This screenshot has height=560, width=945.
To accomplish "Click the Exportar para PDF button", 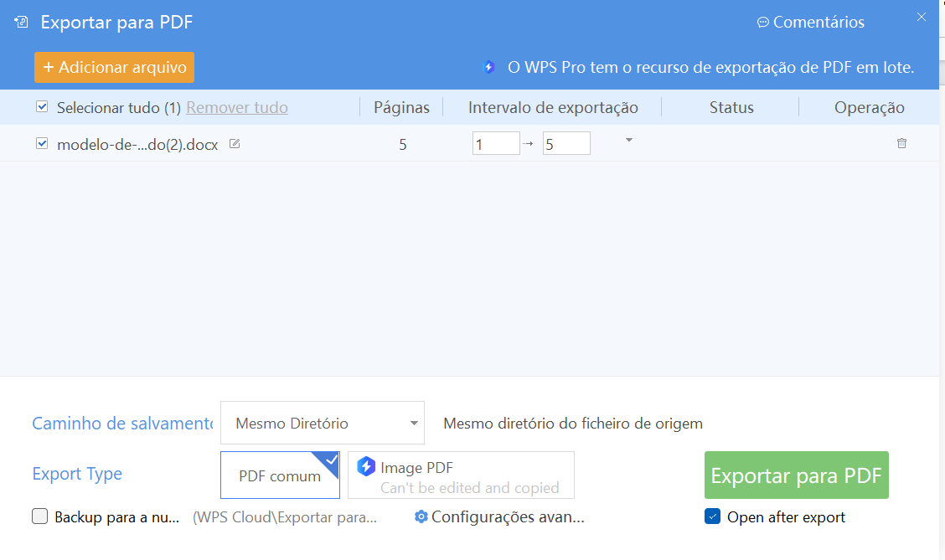I will [796, 475].
